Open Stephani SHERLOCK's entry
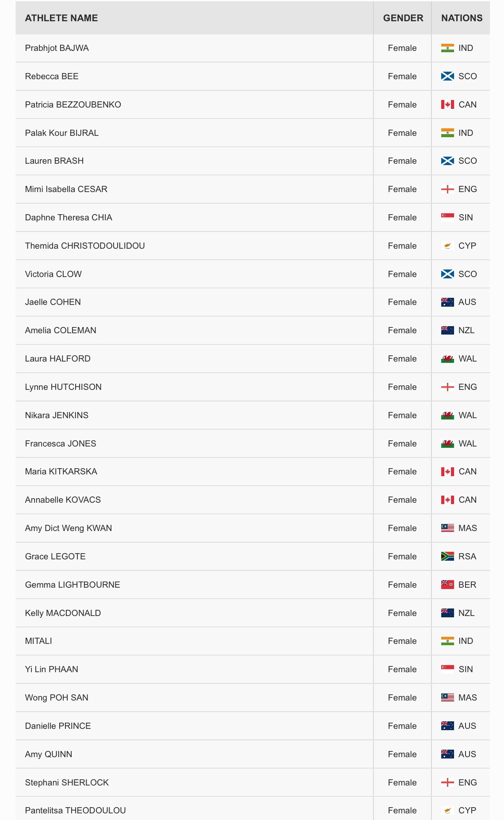This screenshot has width=504, height=820. (x=67, y=782)
